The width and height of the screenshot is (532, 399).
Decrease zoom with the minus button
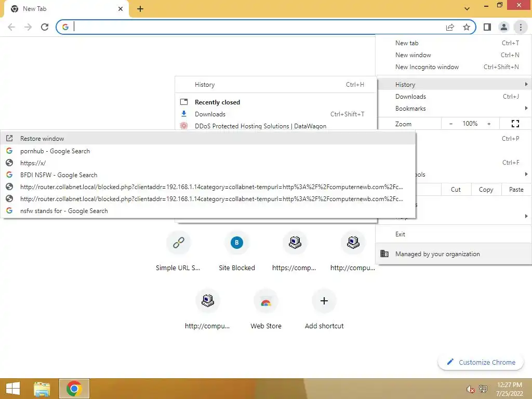point(451,124)
